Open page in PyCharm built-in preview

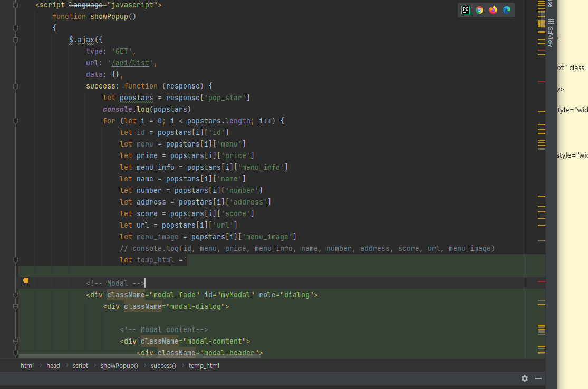(x=465, y=10)
